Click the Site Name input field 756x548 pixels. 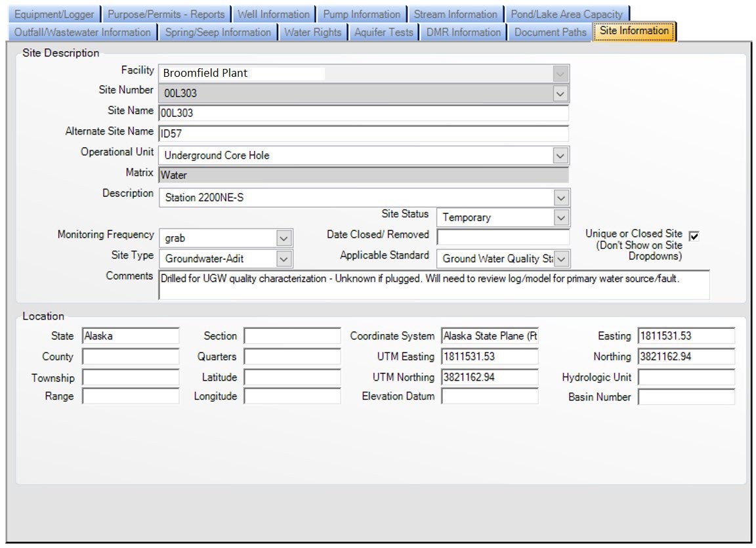click(364, 114)
